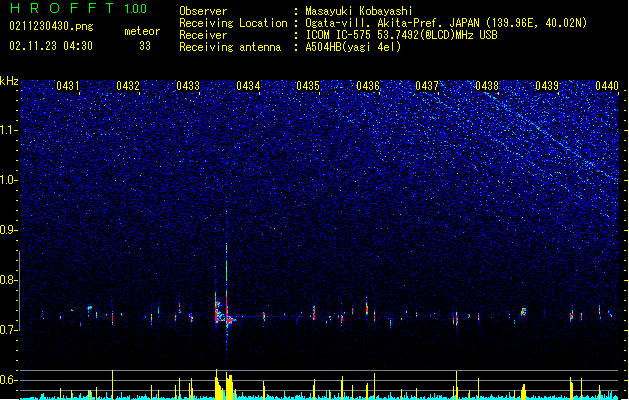
Task: Click the date stamp 02.11.23 04:30
Action: click(51, 46)
